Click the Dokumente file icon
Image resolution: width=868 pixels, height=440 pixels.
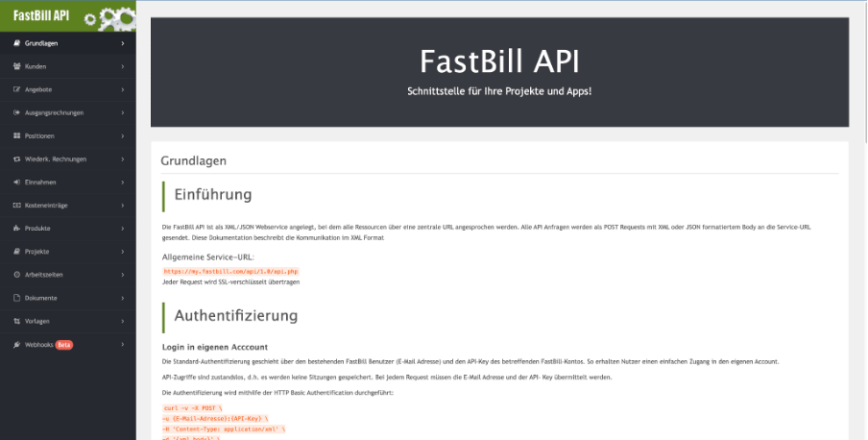tap(16, 298)
